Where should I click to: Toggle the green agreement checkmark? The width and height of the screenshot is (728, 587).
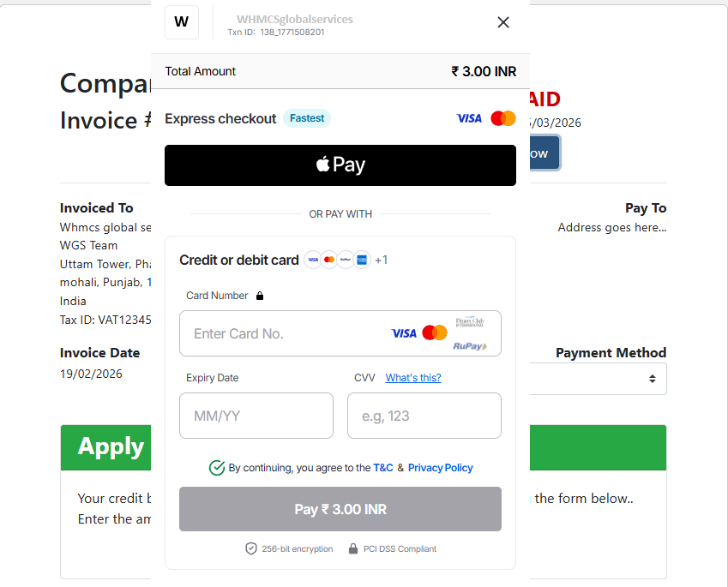pyautogui.click(x=217, y=468)
